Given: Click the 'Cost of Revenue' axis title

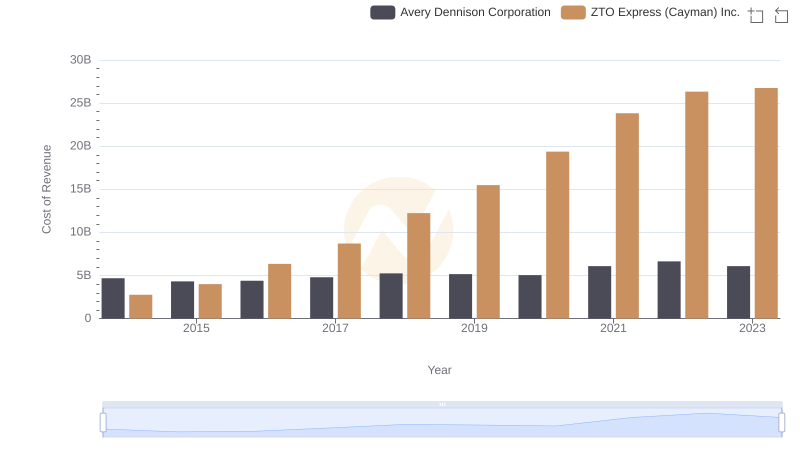Looking at the screenshot, I should coord(46,189).
